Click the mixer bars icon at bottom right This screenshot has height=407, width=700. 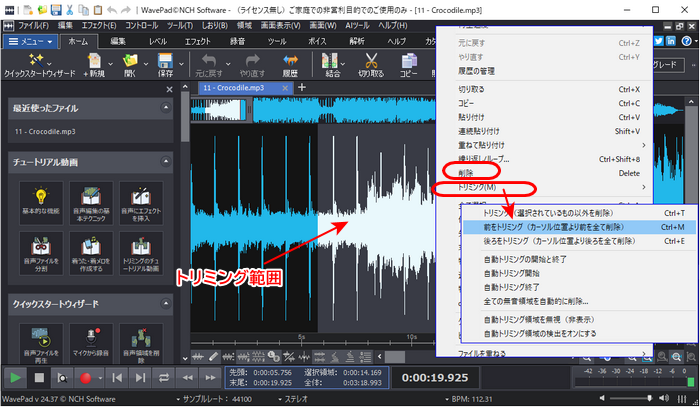pos(682,399)
